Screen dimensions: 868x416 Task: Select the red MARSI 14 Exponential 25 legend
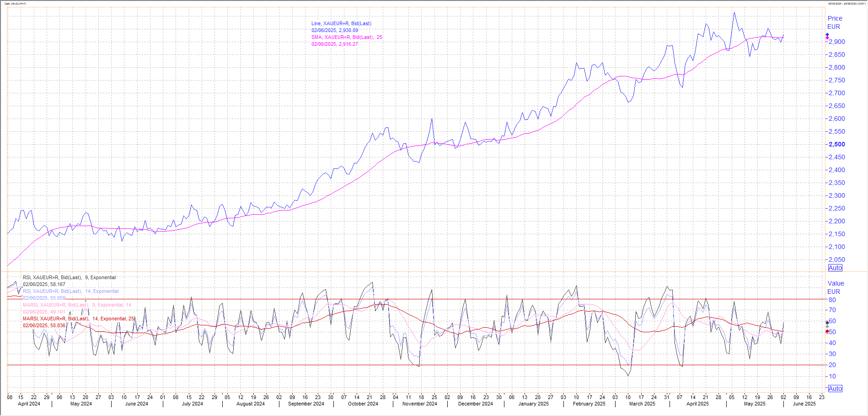(79, 319)
